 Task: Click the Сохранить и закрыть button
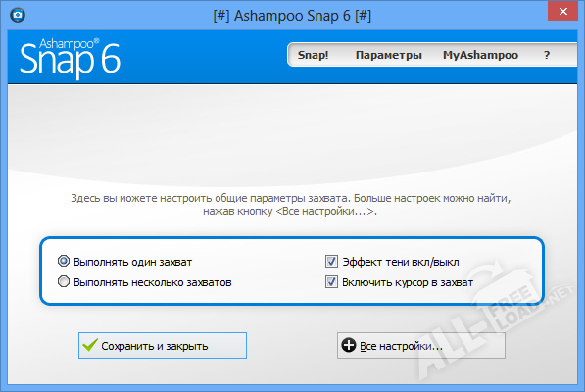pyautogui.click(x=163, y=345)
